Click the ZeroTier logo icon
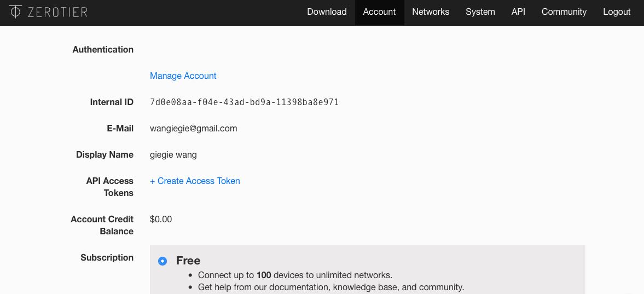Screen dimensions: 644x294 pos(15,12)
